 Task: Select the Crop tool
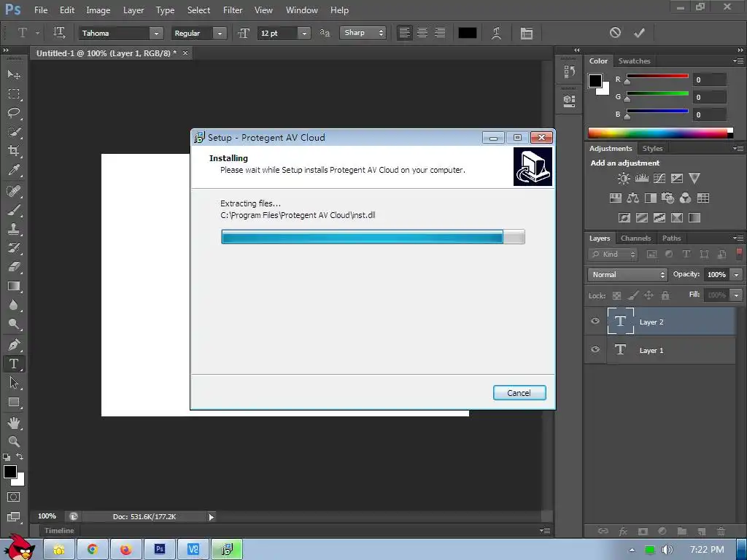click(13, 151)
